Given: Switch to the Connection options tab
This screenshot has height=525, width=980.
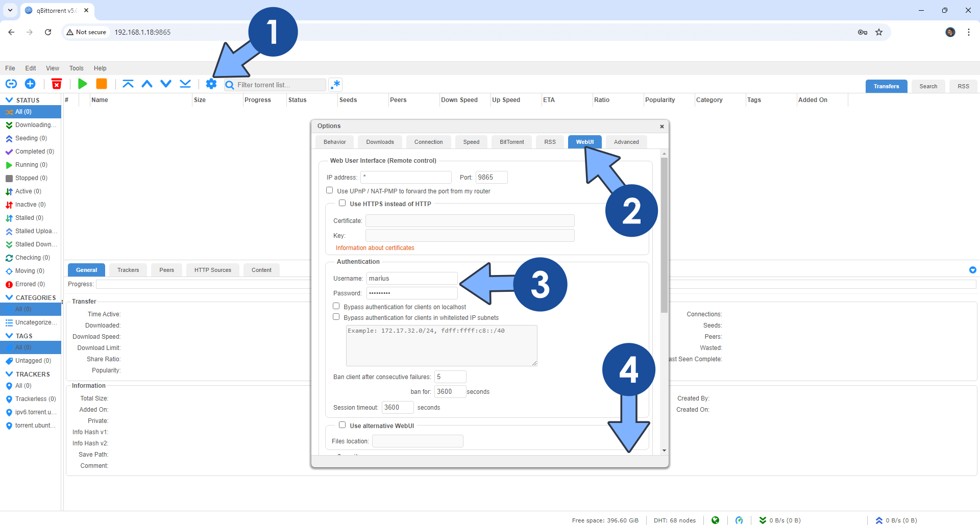Looking at the screenshot, I should tap(429, 142).
